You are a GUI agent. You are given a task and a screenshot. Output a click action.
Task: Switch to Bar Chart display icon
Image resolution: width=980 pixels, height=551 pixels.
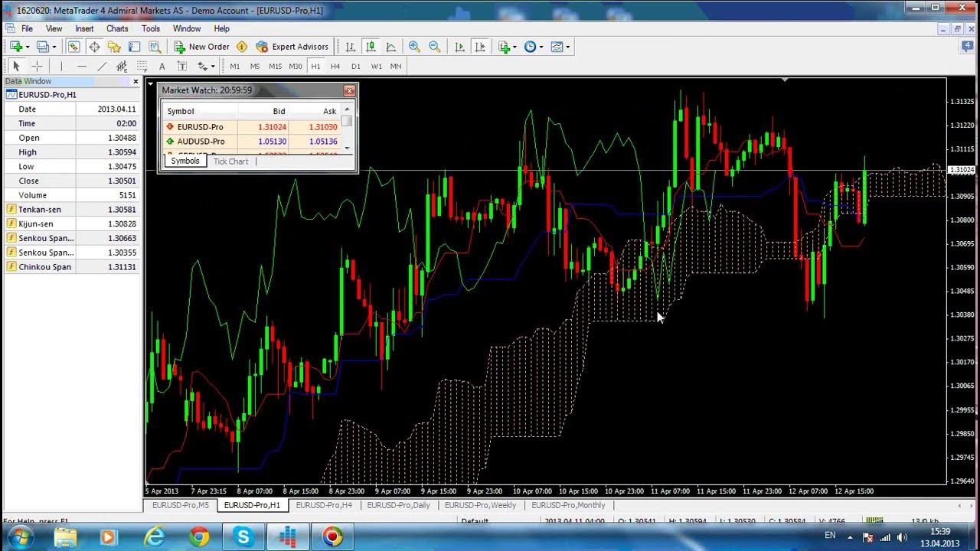pyautogui.click(x=351, y=47)
